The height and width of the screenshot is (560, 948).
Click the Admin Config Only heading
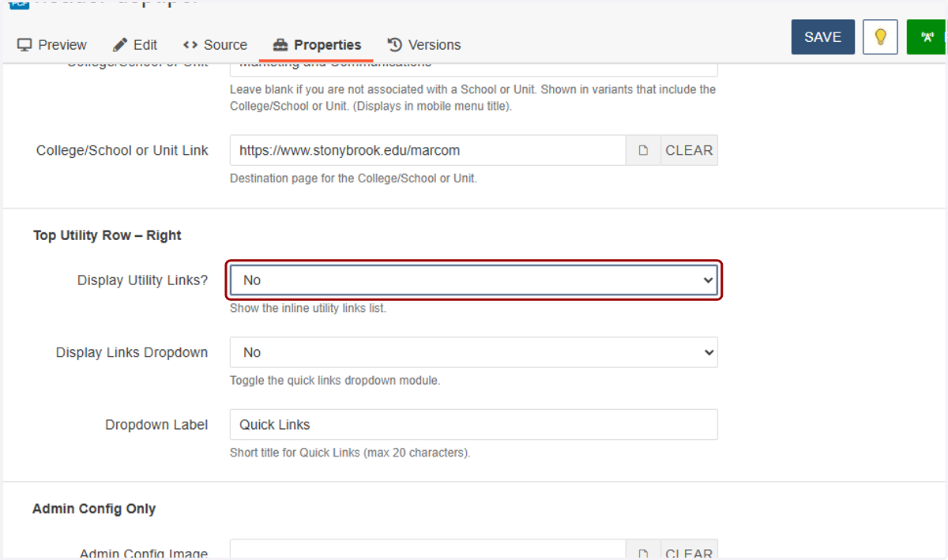tap(94, 509)
